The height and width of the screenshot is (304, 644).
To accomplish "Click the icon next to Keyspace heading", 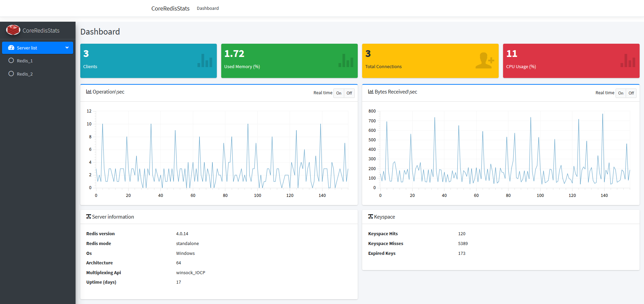I will [371, 217].
